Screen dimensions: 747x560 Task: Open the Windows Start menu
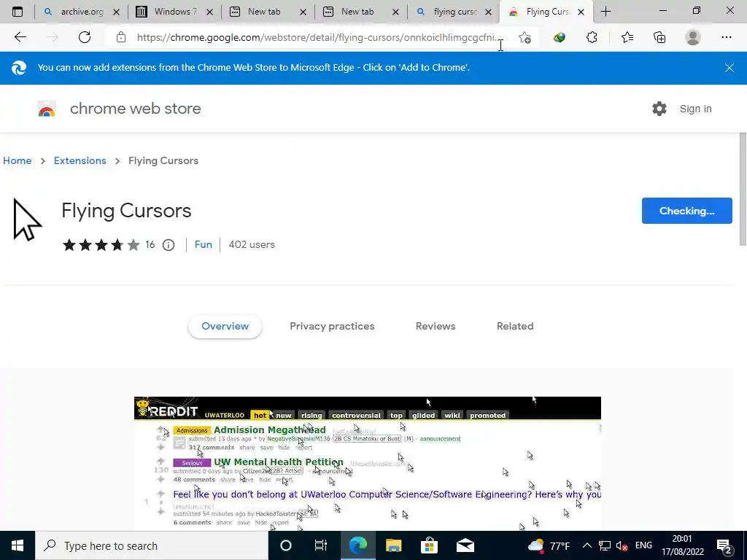[18, 545]
